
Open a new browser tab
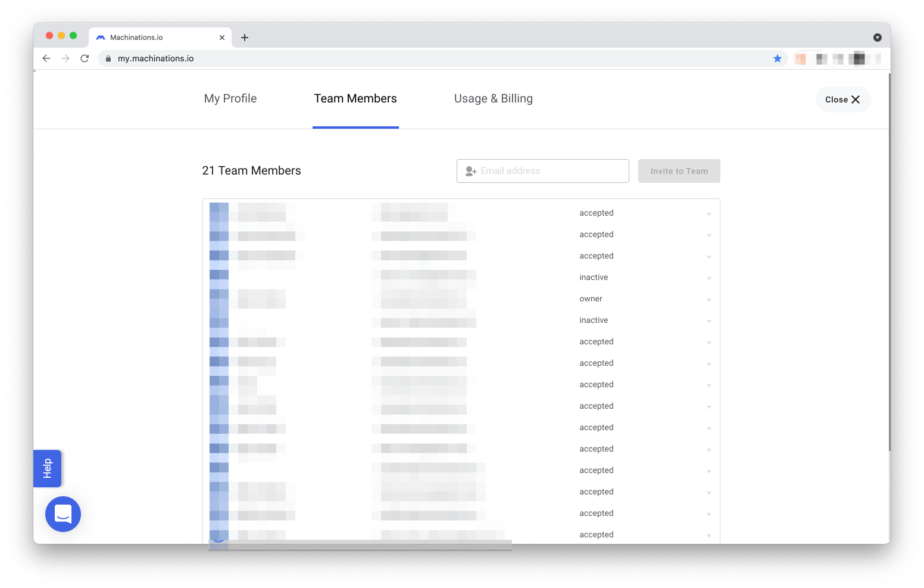[x=245, y=38]
